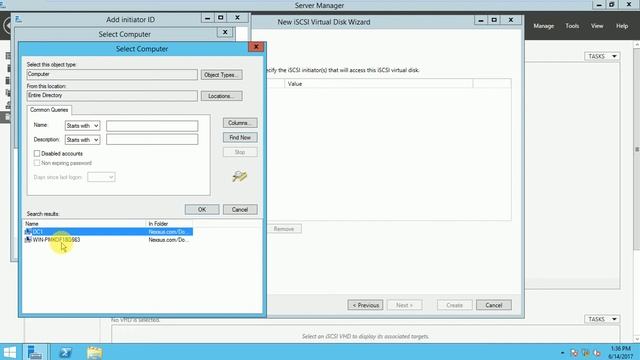The height and width of the screenshot is (360, 640).
Task: Open the Manage menu in Server Manager
Action: 544,26
